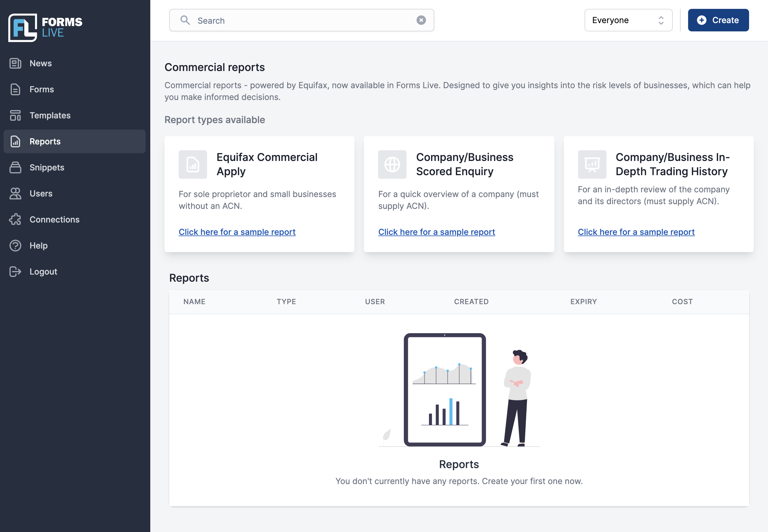Click the NAME column header

point(194,302)
